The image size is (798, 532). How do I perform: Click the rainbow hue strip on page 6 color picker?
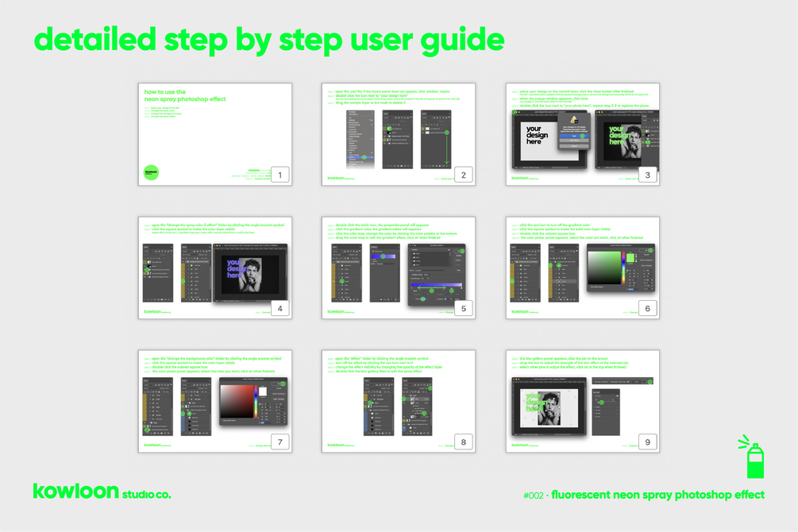coord(623,268)
